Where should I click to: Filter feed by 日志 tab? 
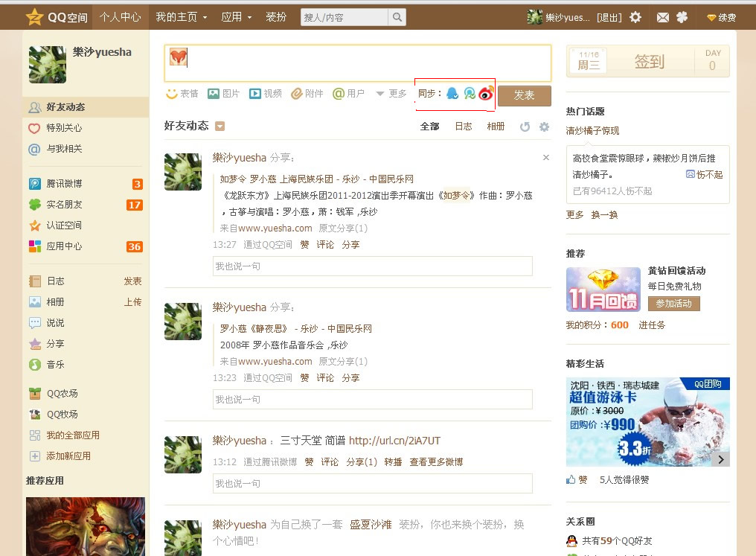[x=464, y=127]
